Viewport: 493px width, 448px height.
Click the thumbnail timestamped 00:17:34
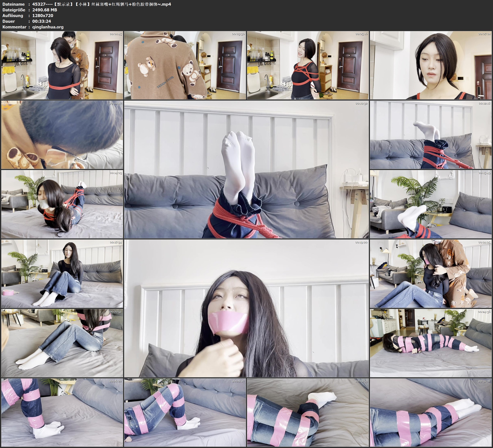62,274
